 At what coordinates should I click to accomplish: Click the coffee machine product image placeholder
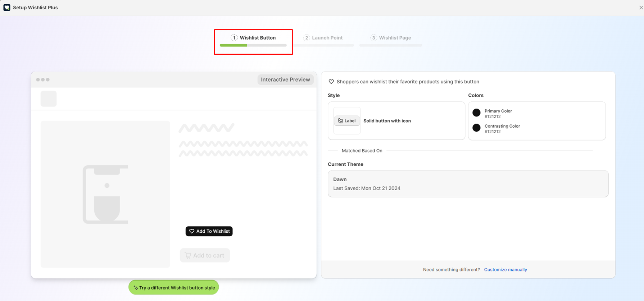coord(105,194)
